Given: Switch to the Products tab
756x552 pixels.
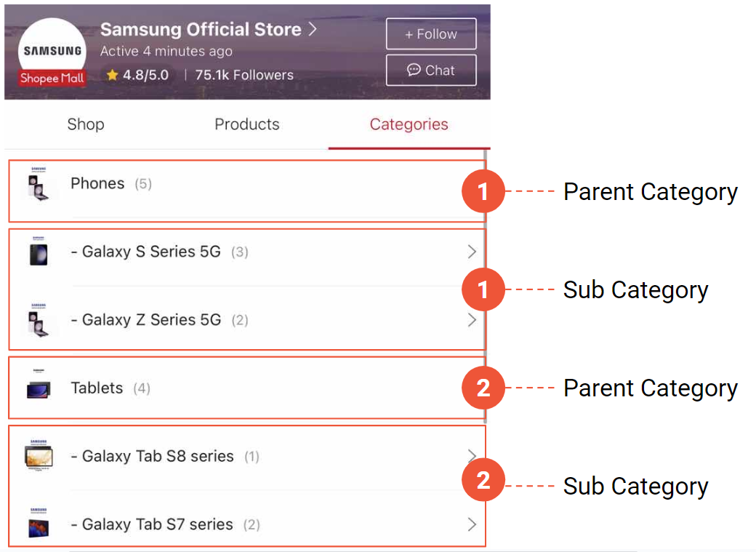Looking at the screenshot, I should 246,124.
